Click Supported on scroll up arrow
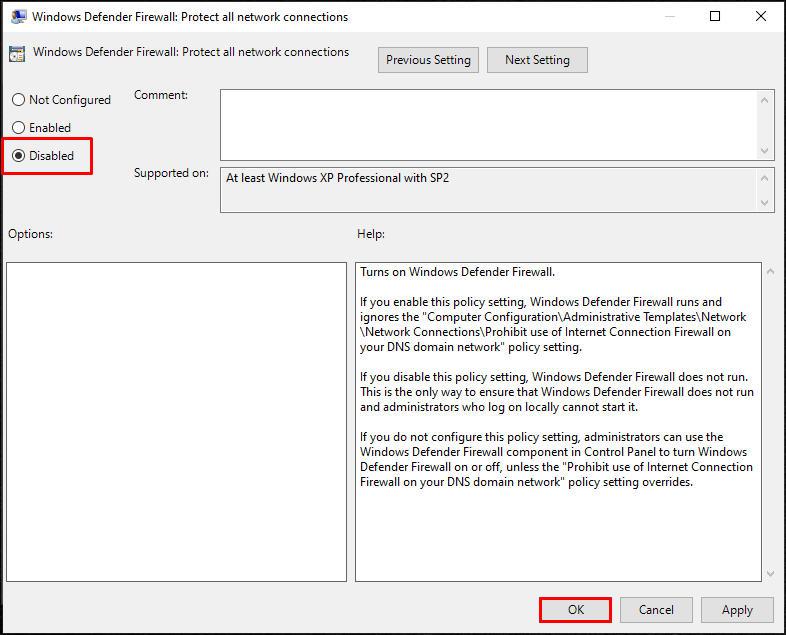786x635 pixels. point(764,178)
